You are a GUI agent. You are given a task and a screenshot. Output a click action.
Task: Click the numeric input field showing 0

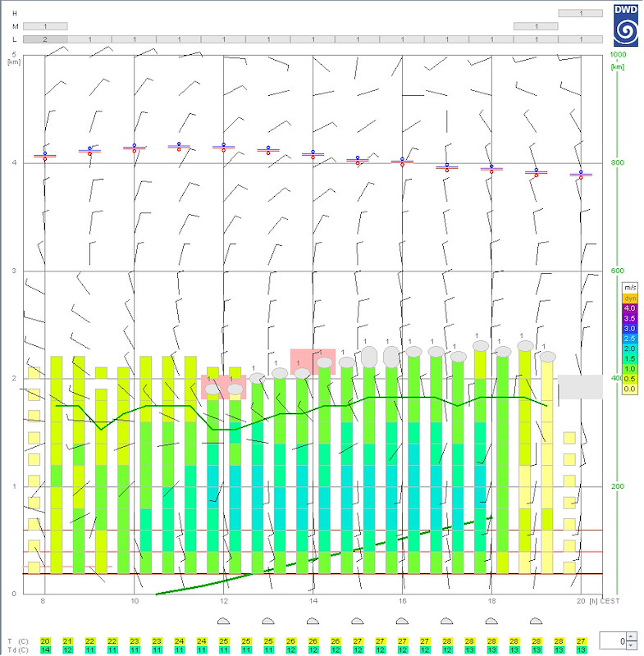(613, 641)
